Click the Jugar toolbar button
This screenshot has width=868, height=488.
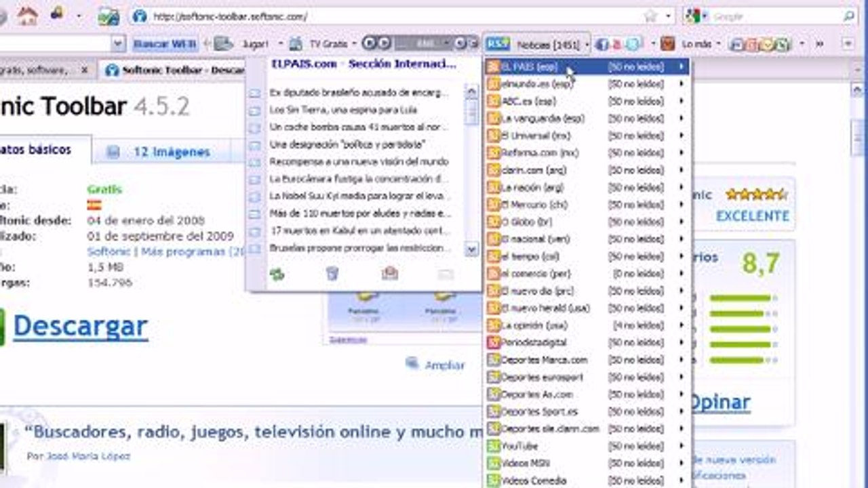[x=255, y=44]
